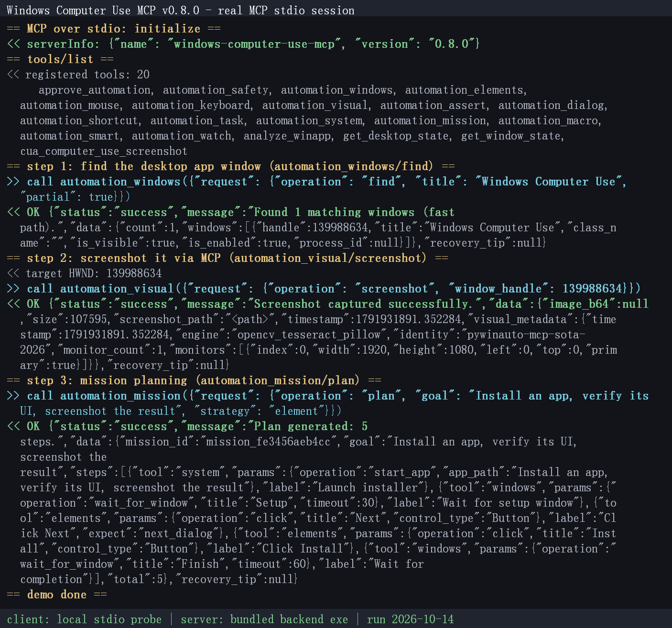Image resolution: width=672 pixels, height=628 pixels.
Task: Click the 'call automation_mission' request line
Action: tap(328, 396)
